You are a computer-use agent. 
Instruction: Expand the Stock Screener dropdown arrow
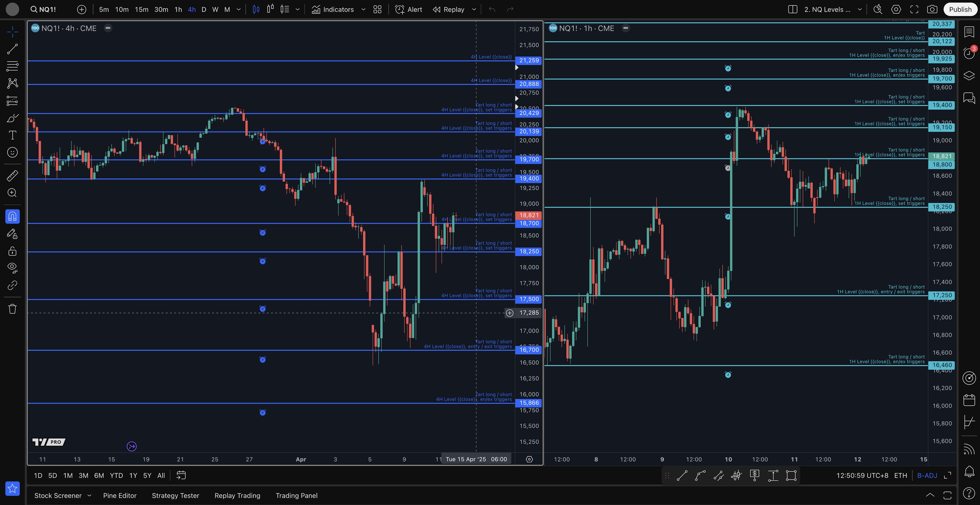point(89,495)
